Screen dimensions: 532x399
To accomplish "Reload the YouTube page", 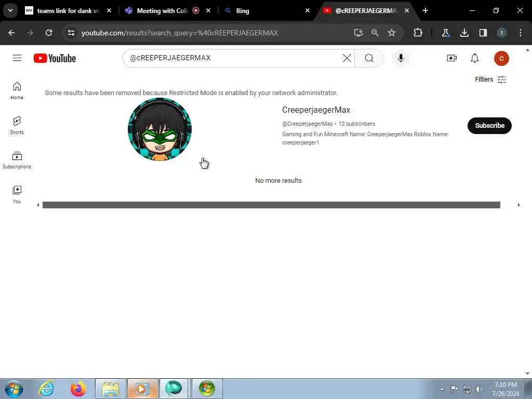I will pyautogui.click(x=49, y=33).
